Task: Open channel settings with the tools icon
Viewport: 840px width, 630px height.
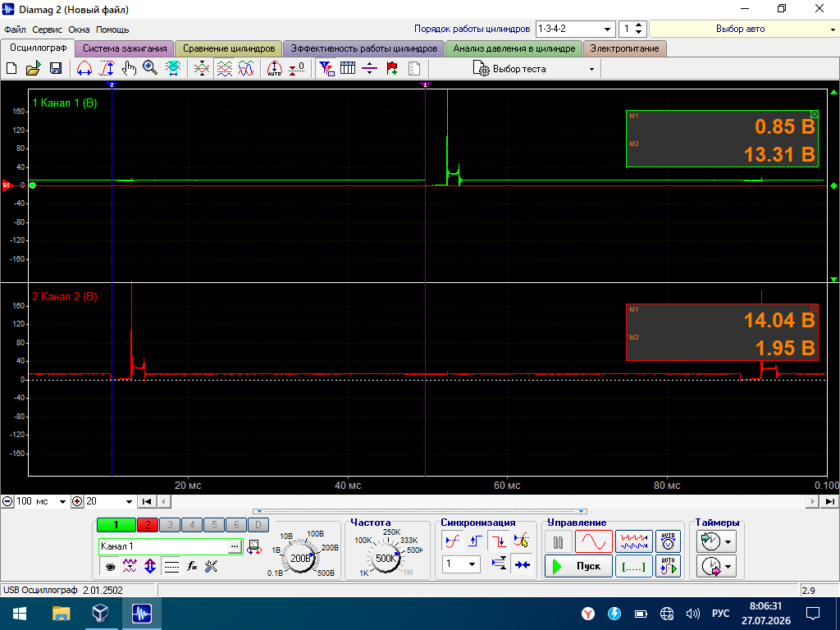Action: [211, 566]
